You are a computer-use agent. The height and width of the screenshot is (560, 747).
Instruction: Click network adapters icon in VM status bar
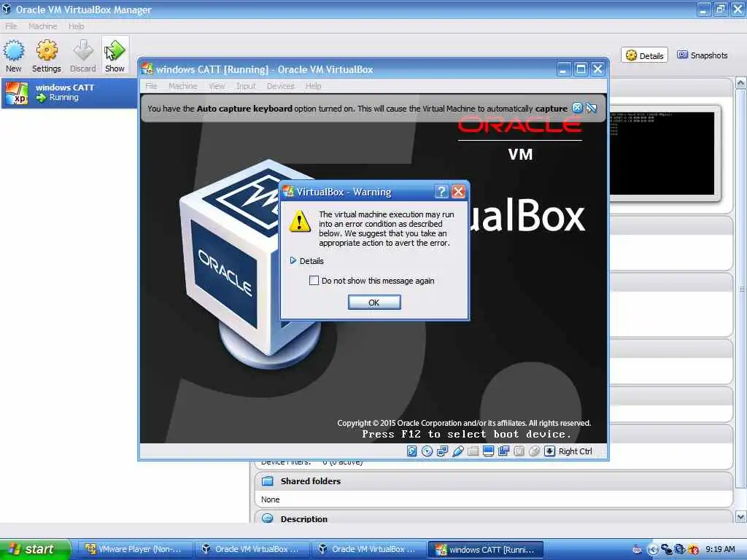pos(443,451)
